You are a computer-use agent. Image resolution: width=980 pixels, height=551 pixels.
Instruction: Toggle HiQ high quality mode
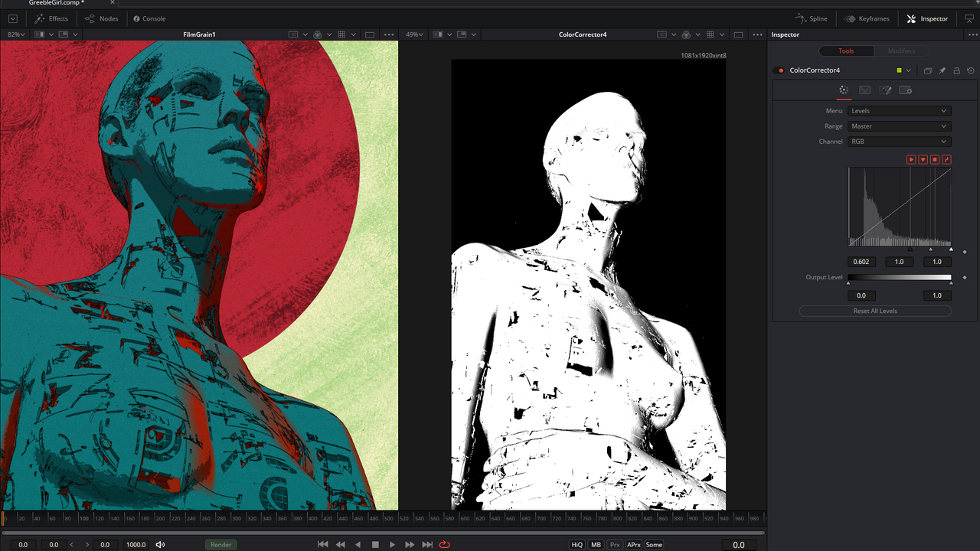[577, 545]
